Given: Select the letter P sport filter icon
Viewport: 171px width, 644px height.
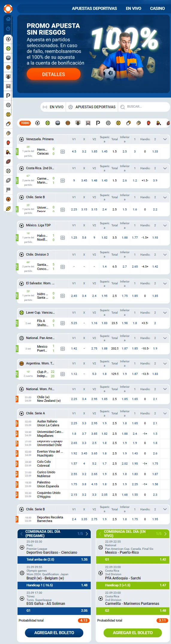Looking at the screenshot, I should [98, 123].
